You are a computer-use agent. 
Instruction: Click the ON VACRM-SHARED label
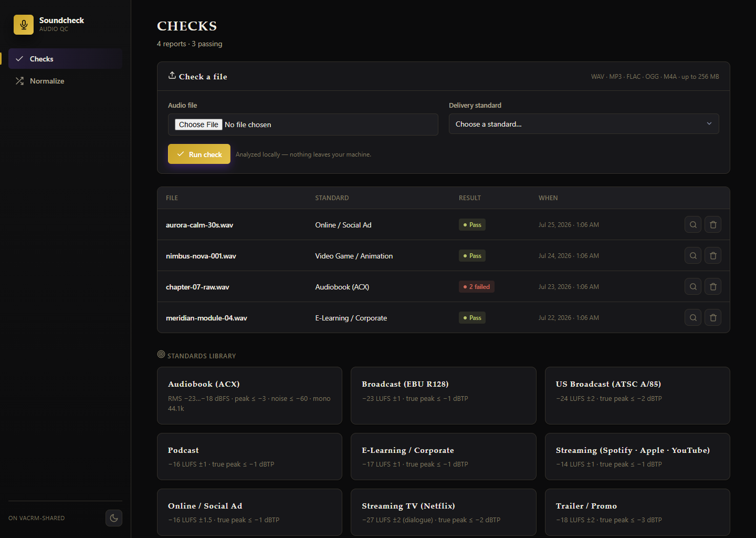pyautogui.click(x=37, y=518)
